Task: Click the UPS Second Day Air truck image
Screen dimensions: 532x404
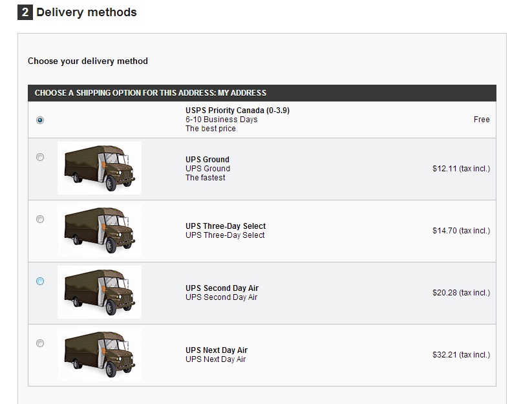Action: tap(99, 292)
